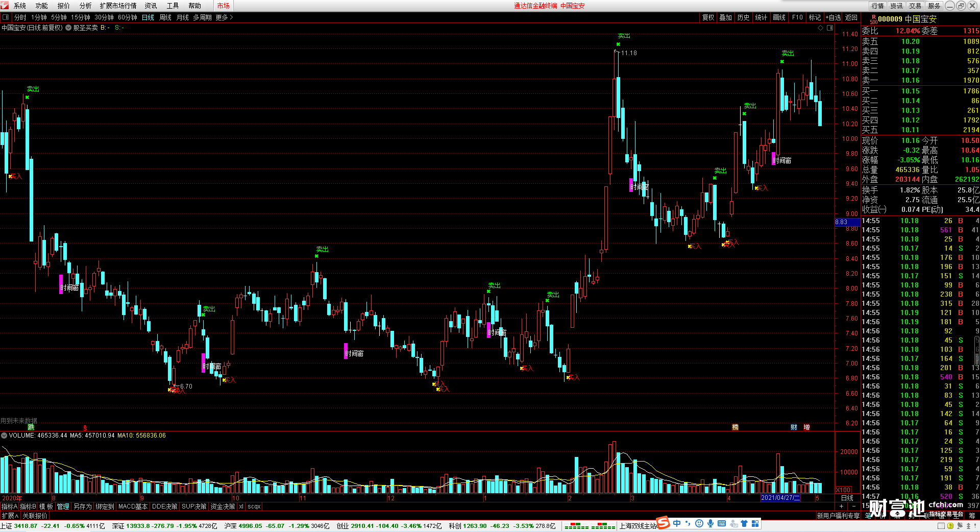The image size is (980, 532).
Task: Select the MACD基本 indicator tab
Action: coord(133,506)
